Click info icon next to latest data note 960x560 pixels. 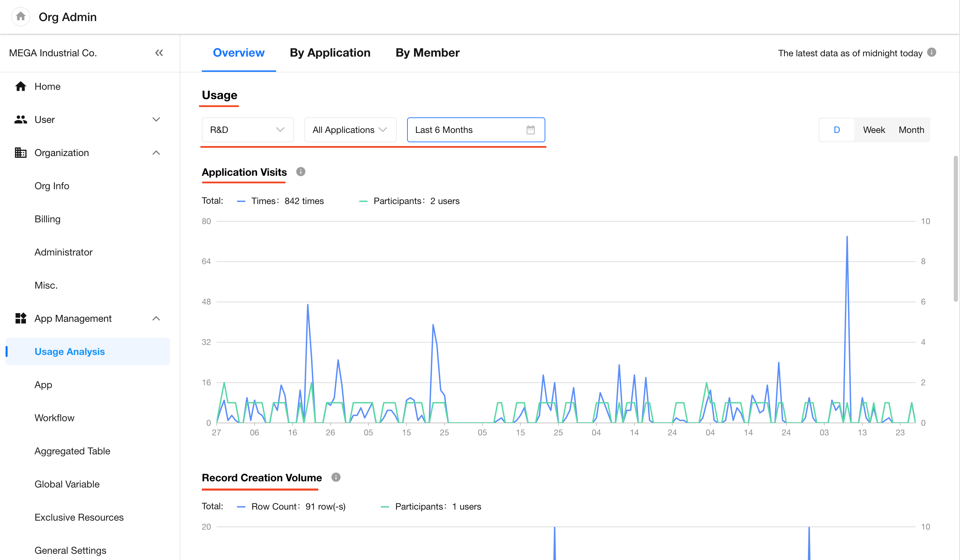pyautogui.click(x=931, y=52)
